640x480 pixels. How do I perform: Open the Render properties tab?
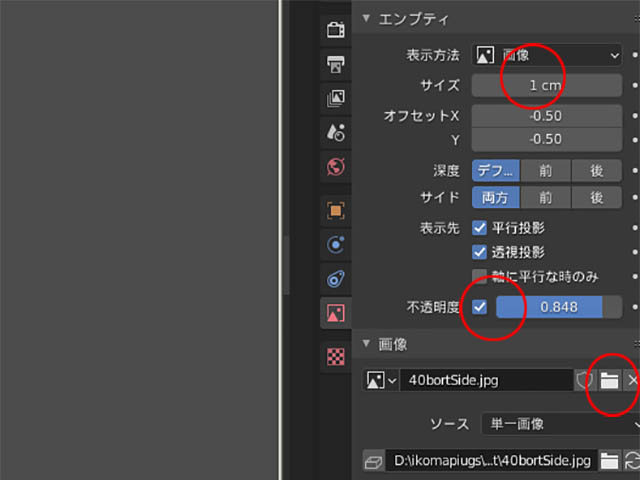pyautogui.click(x=336, y=30)
